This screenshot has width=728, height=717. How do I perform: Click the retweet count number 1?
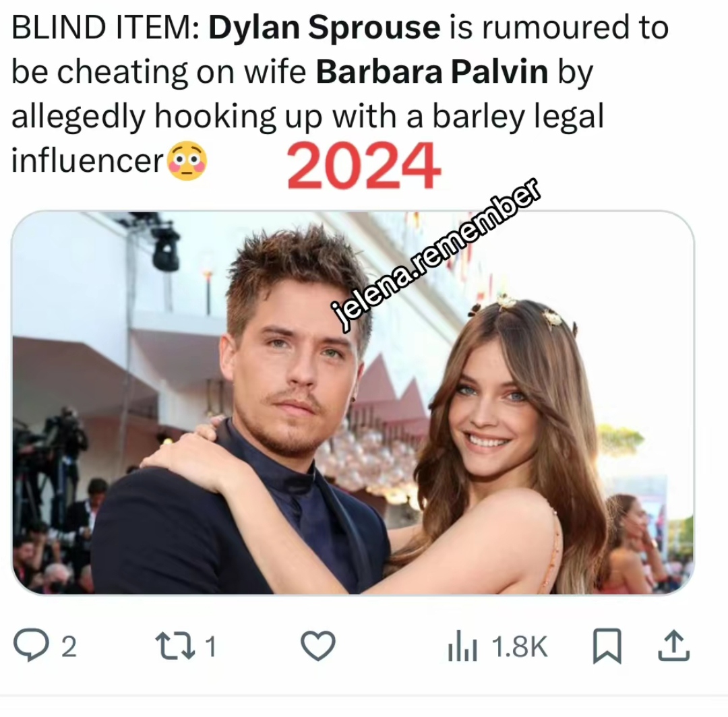click(210, 646)
